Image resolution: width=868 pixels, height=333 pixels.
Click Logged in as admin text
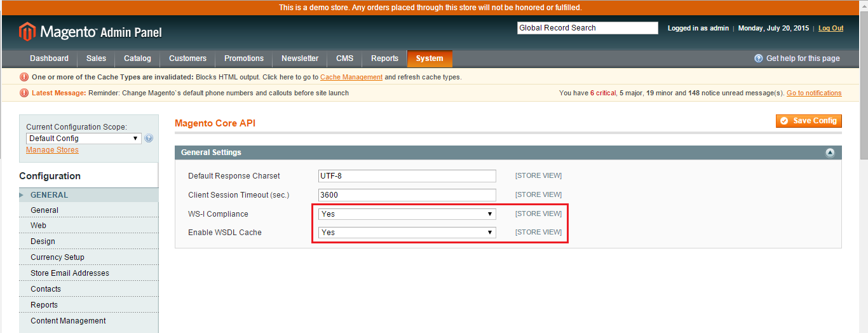(x=698, y=28)
